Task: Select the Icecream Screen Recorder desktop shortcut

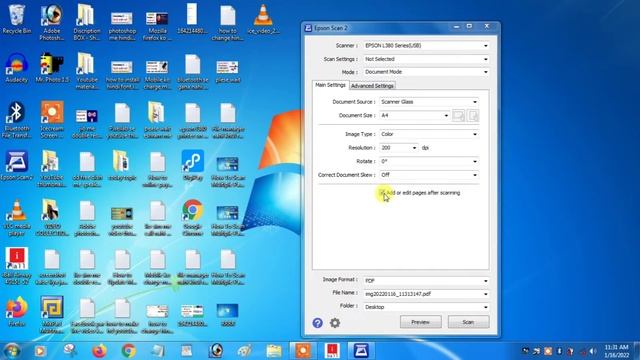Action: click(x=52, y=120)
